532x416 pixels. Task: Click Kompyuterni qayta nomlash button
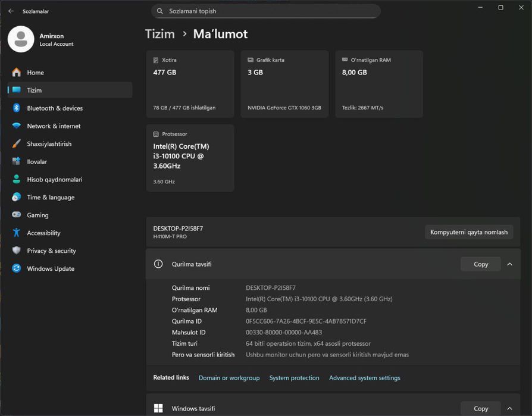[x=469, y=232]
